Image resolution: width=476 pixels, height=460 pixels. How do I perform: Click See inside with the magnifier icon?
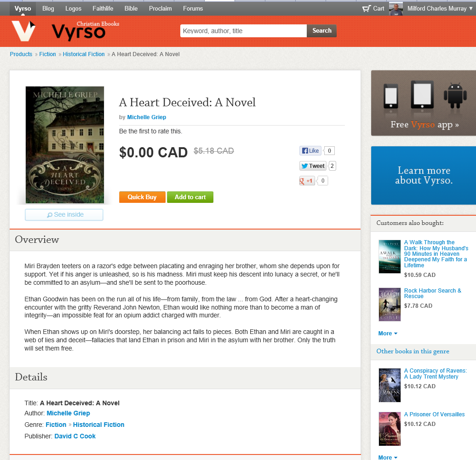click(64, 215)
